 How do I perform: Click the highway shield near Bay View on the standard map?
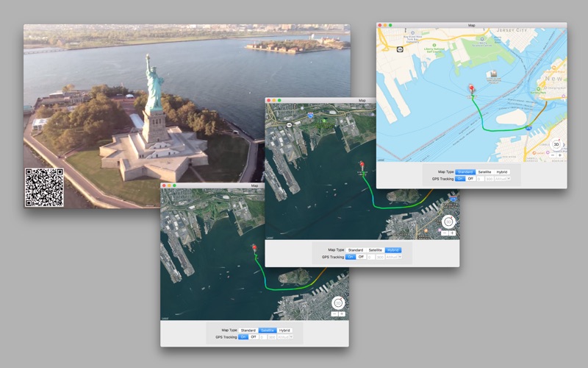(x=400, y=49)
